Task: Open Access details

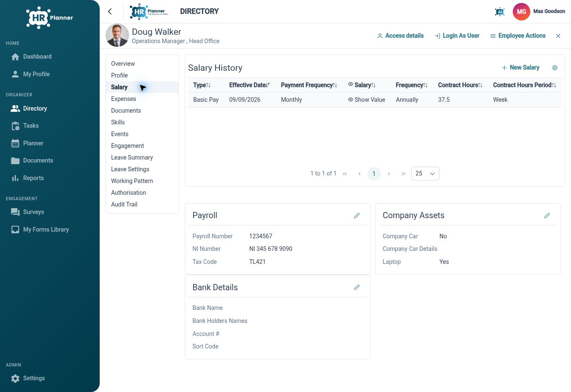Action: pyautogui.click(x=400, y=36)
